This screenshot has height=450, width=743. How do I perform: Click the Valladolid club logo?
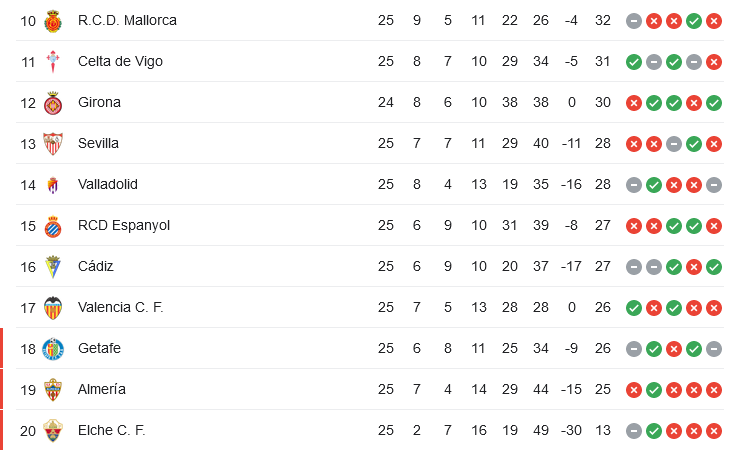[53, 185]
